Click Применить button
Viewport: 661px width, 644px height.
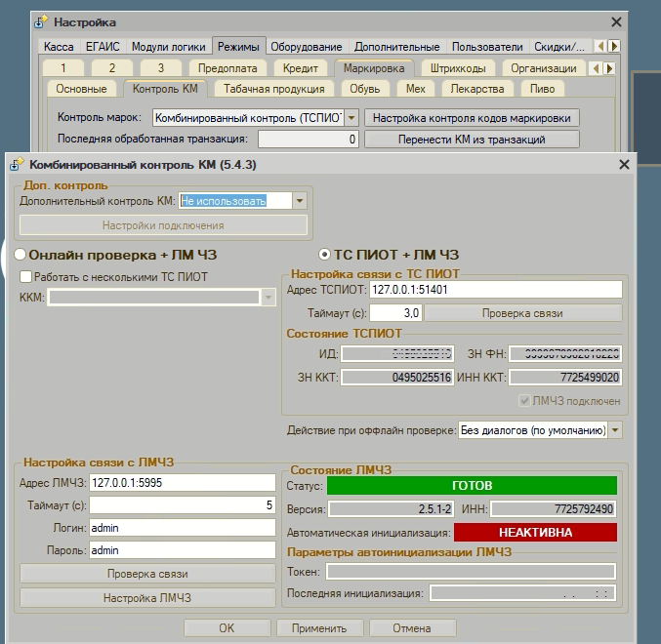pos(319,628)
